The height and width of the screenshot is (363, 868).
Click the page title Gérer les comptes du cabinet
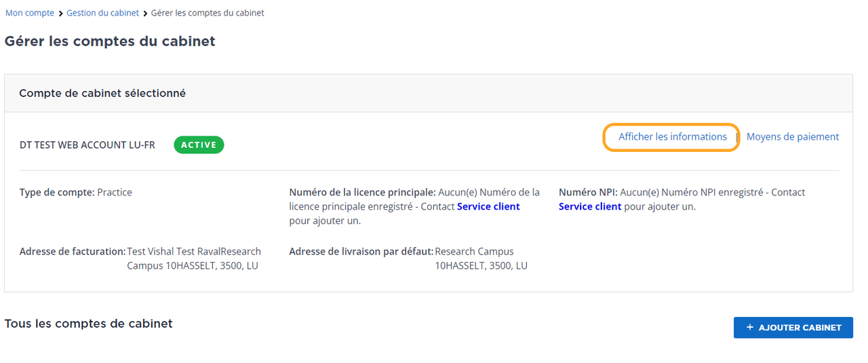[110, 41]
